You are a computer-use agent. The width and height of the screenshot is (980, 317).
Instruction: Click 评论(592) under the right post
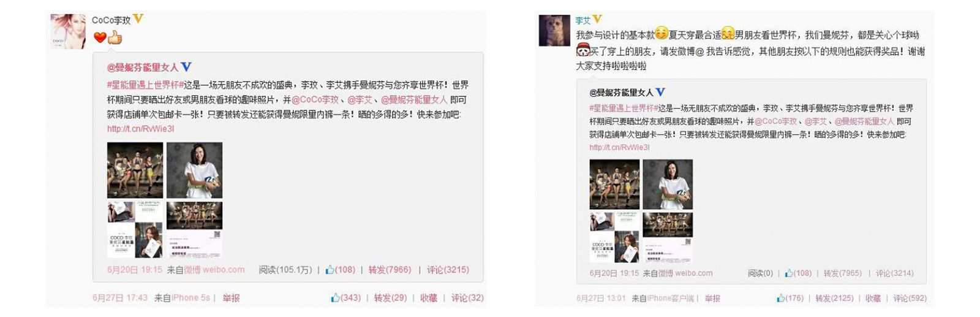(x=910, y=298)
